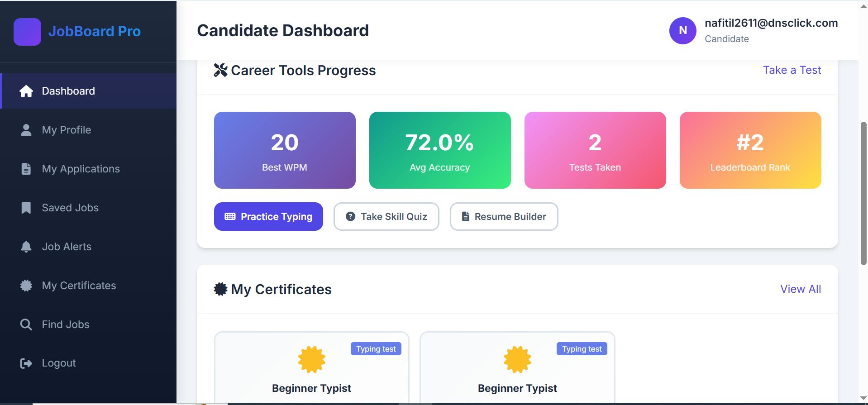Click the JobBoard Pro purple logo icon
This screenshot has height=405, width=868.
tap(27, 32)
